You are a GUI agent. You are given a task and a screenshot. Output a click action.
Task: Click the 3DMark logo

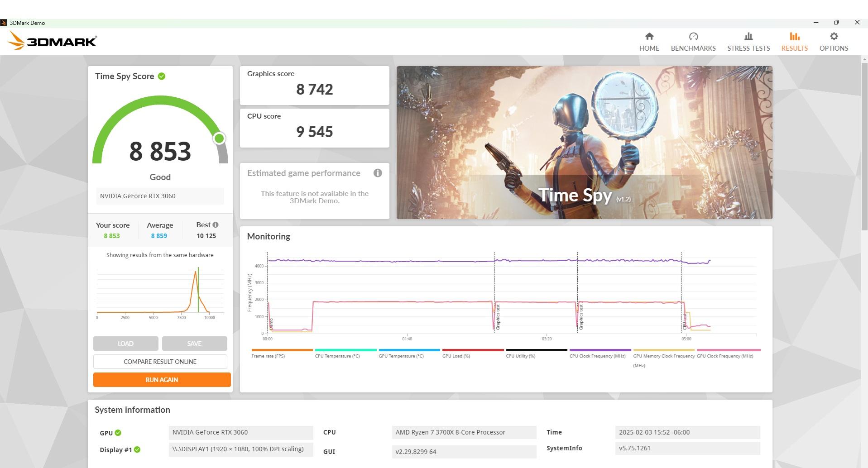(52, 41)
